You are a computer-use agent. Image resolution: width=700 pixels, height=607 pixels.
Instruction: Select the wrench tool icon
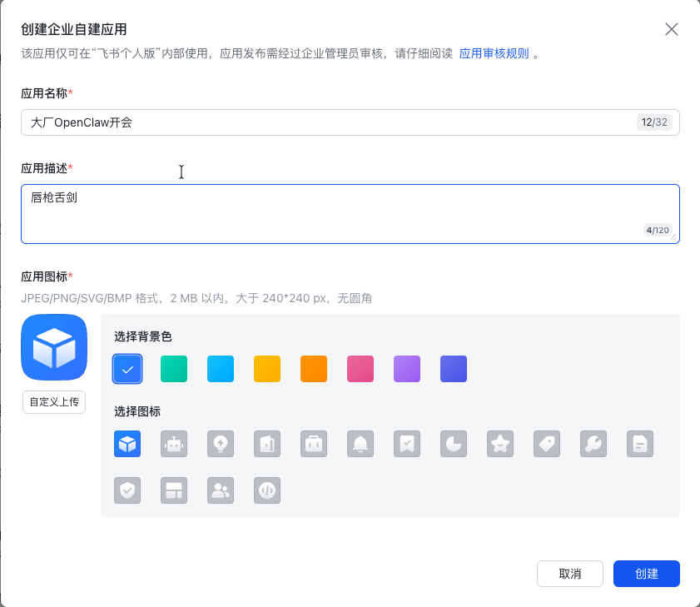(x=593, y=444)
